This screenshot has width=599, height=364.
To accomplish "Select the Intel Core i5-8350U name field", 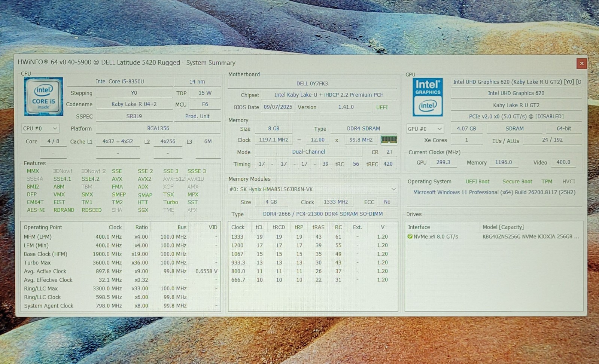I will point(120,81).
